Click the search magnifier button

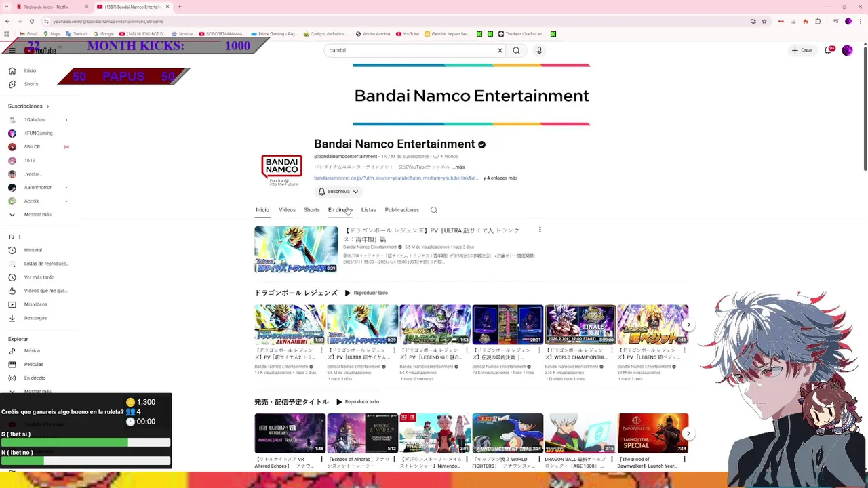click(x=516, y=50)
